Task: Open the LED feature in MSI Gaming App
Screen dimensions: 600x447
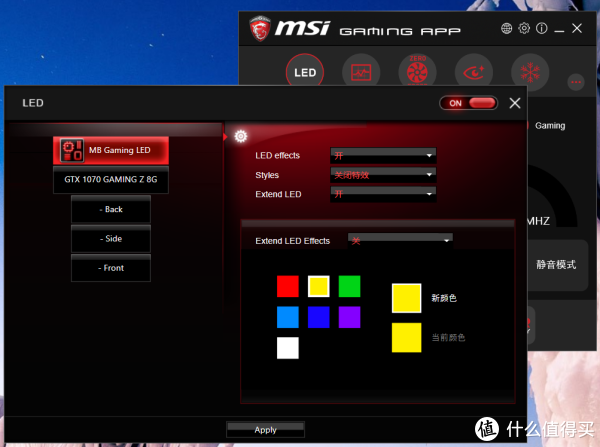Action: point(305,72)
